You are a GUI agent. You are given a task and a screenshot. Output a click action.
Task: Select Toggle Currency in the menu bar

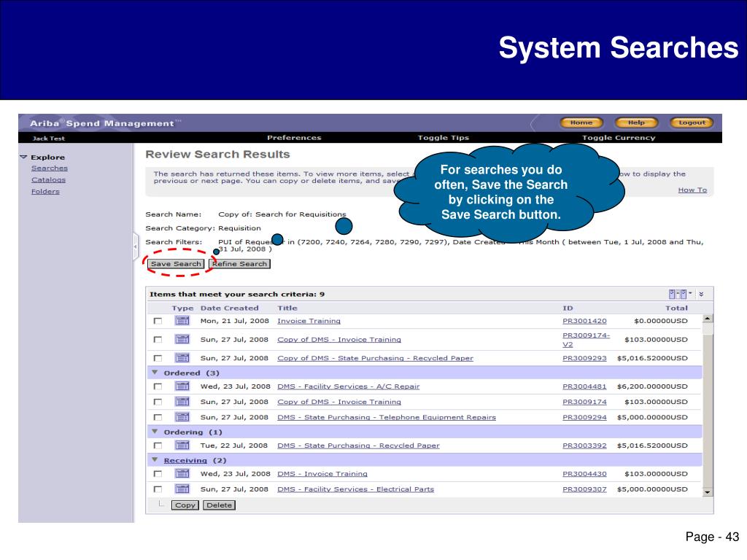pyautogui.click(x=619, y=138)
